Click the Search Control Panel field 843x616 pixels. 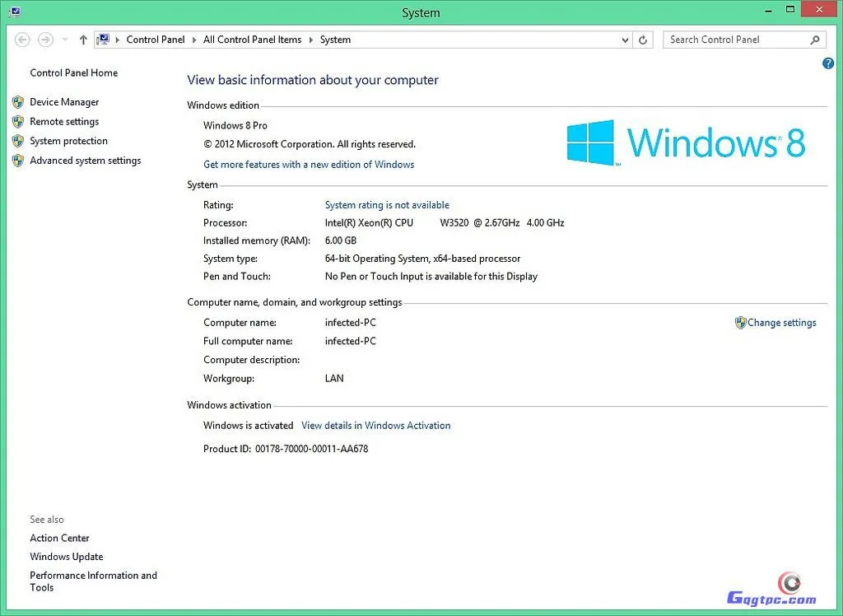733,40
